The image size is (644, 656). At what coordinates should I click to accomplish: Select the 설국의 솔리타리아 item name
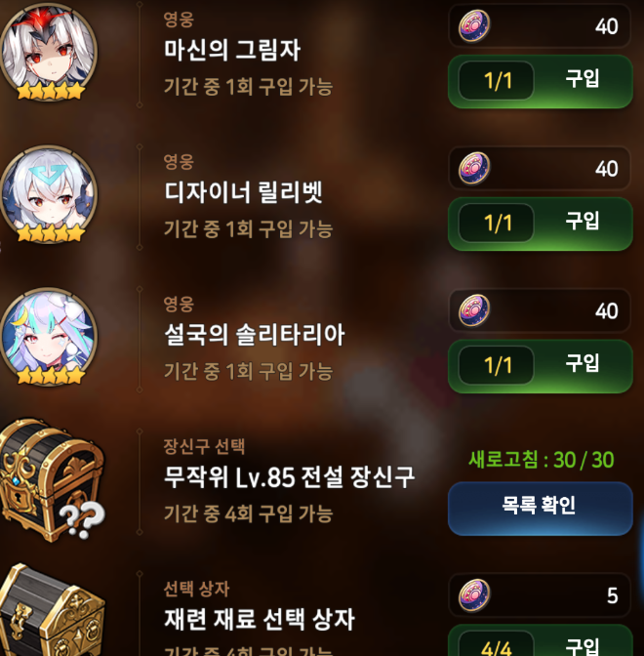255,335
